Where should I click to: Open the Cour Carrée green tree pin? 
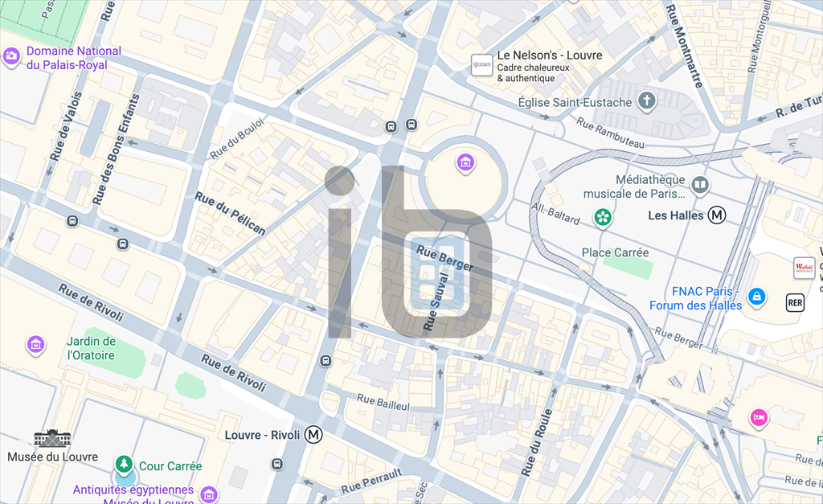click(x=124, y=464)
